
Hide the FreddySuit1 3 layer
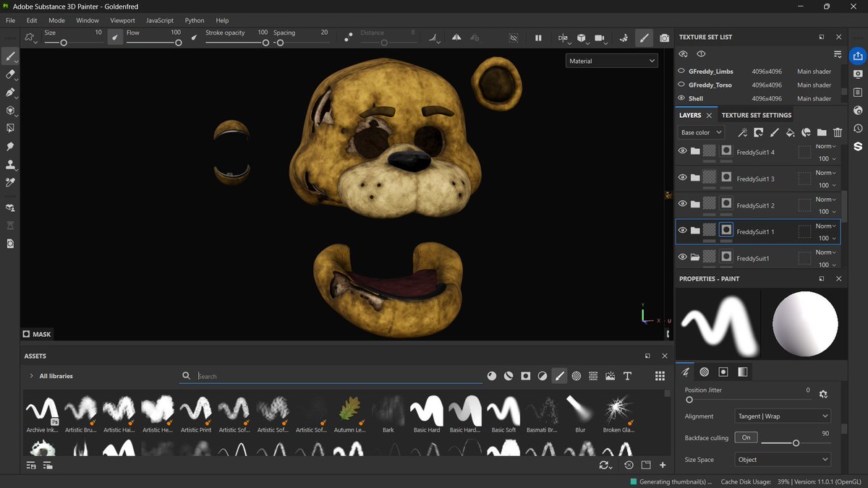[682, 177]
